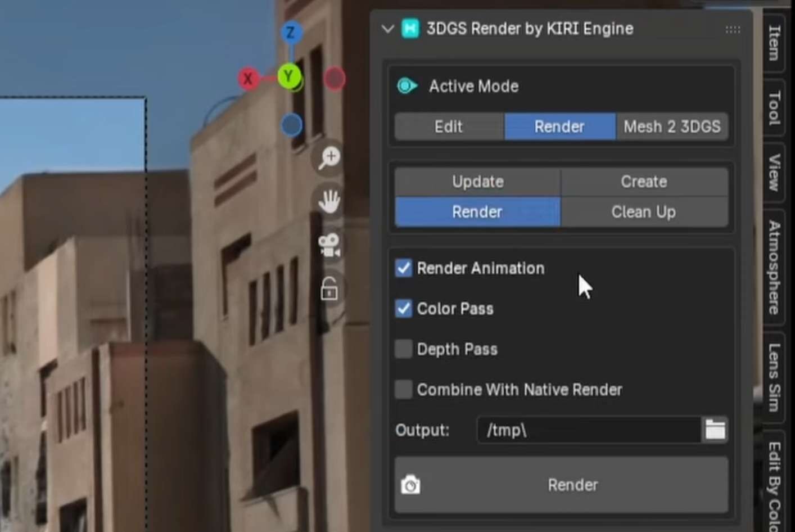Image resolution: width=795 pixels, height=532 pixels.
Task: Open the Atmosphere sidebar tab
Action: point(775,267)
